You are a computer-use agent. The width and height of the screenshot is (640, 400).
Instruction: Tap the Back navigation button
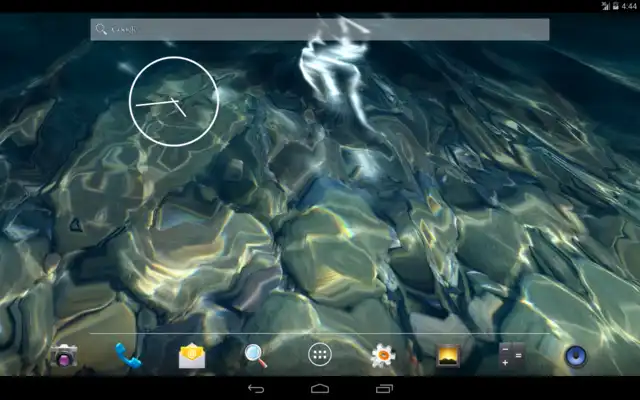(x=256, y=389)
